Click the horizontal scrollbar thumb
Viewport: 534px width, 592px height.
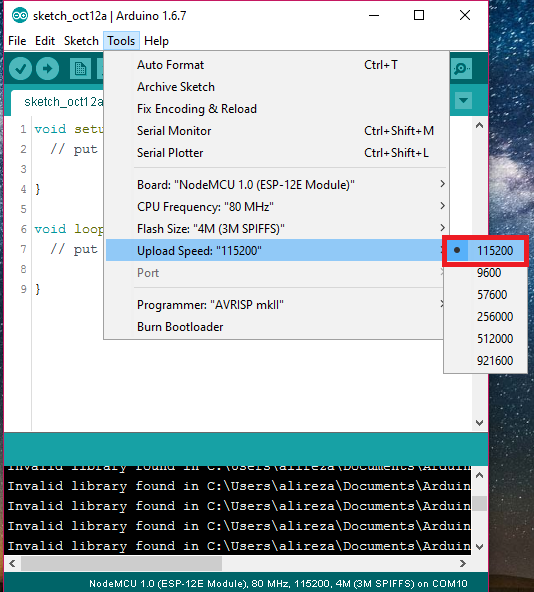point(121,563)
